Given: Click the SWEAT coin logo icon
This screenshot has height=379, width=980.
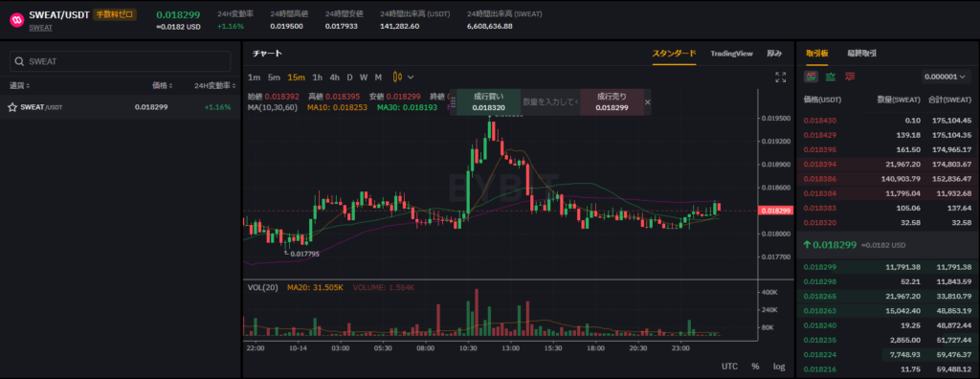Looking at the screenshot, I should 16,20.
